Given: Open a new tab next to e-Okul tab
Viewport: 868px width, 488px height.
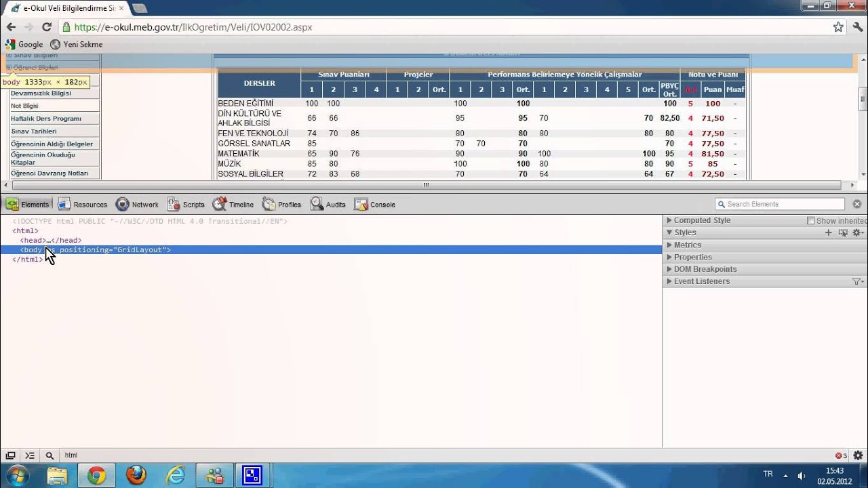Looking at the screenshot, I should click(139, 8).
